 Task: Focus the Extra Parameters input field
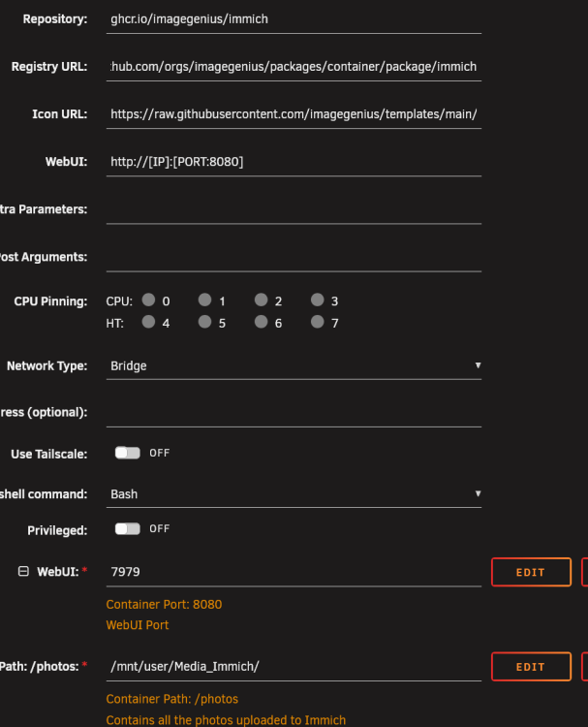(294, 209)
